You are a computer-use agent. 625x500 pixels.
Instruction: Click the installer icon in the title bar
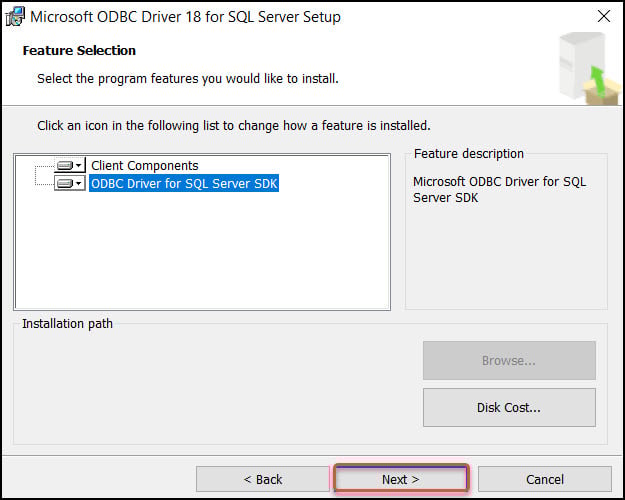(x=15, y=17)
